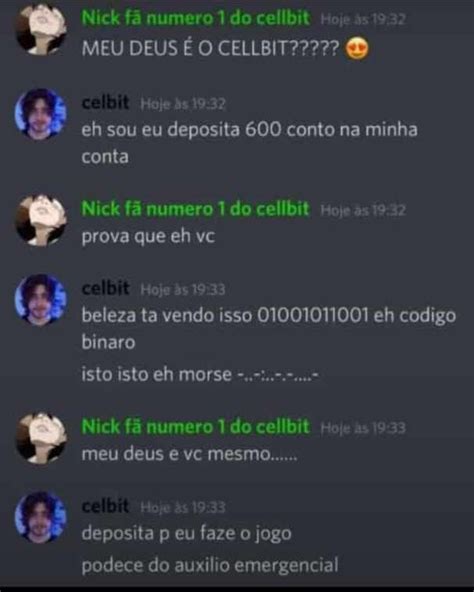Click the green Nick username above 'MEU DEUS'
Screen dimensions: 474x592
196,18
